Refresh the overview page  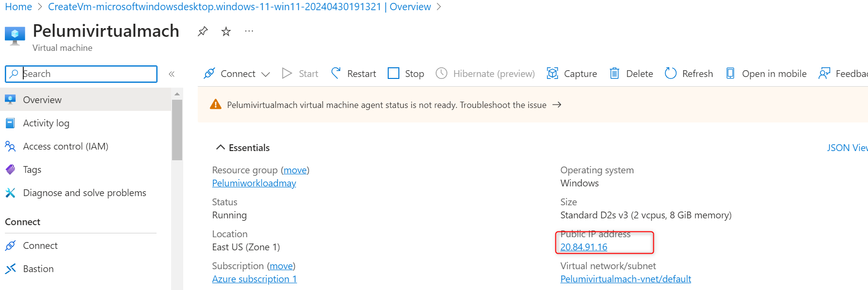(689, 74)
